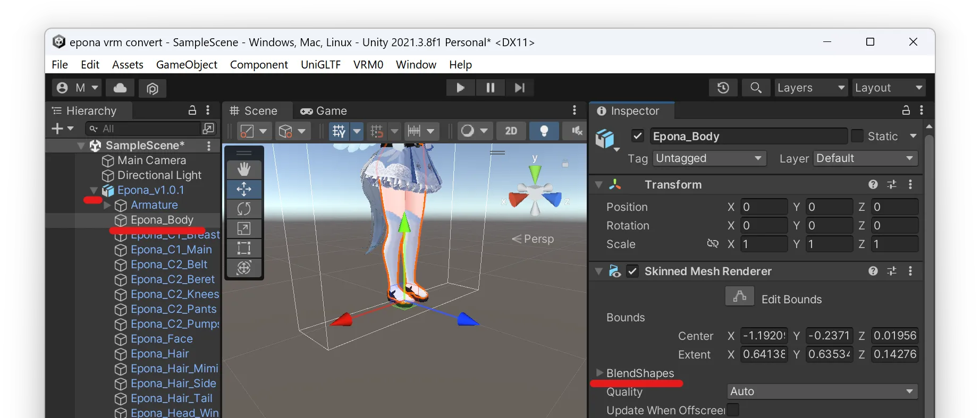Image resolution: width=980 pixels, height=418 pixels.
Task: Collapse the Epona_v1.0.1 hierarchy node
Action: (94, 190)
